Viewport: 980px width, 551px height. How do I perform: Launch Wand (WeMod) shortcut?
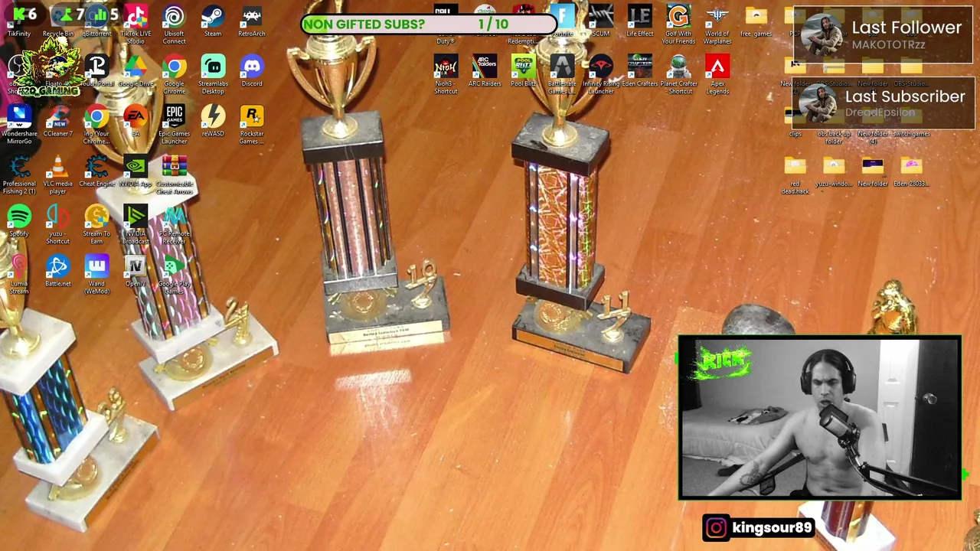[96, 274]
